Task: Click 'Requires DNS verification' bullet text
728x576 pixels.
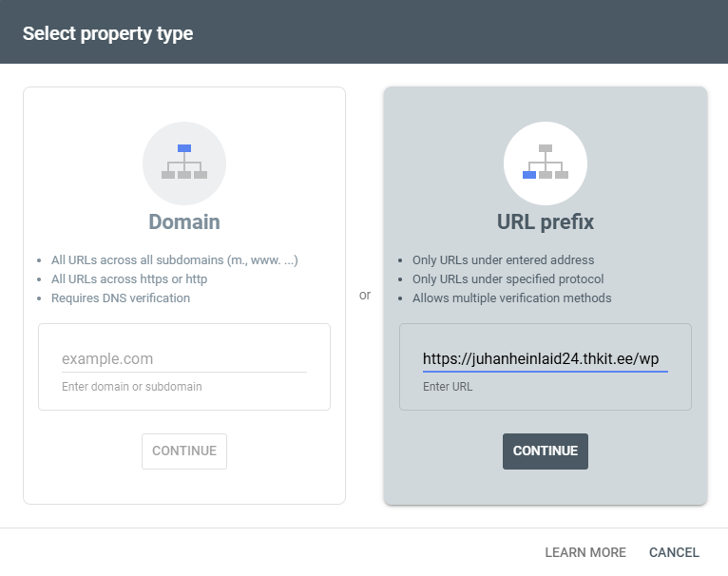Action: click(121, 298)
